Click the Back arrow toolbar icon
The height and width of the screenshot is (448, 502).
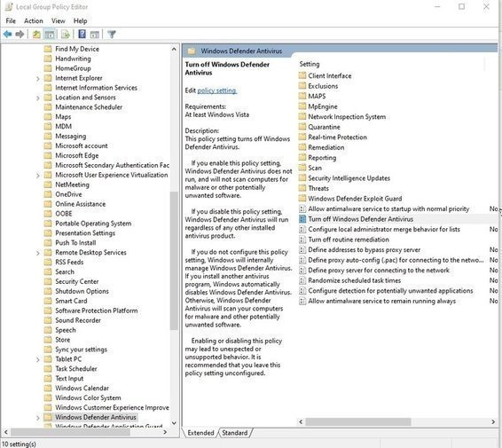pos(8,34)
